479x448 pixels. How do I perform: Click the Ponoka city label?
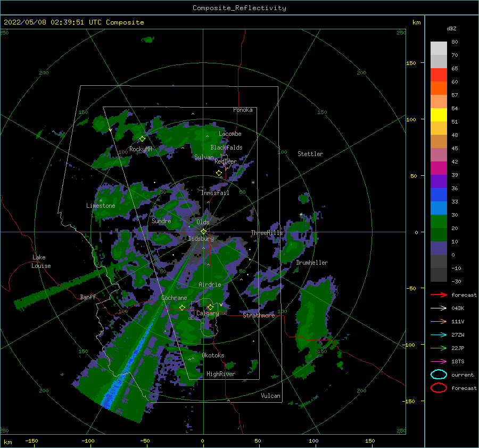243,110
